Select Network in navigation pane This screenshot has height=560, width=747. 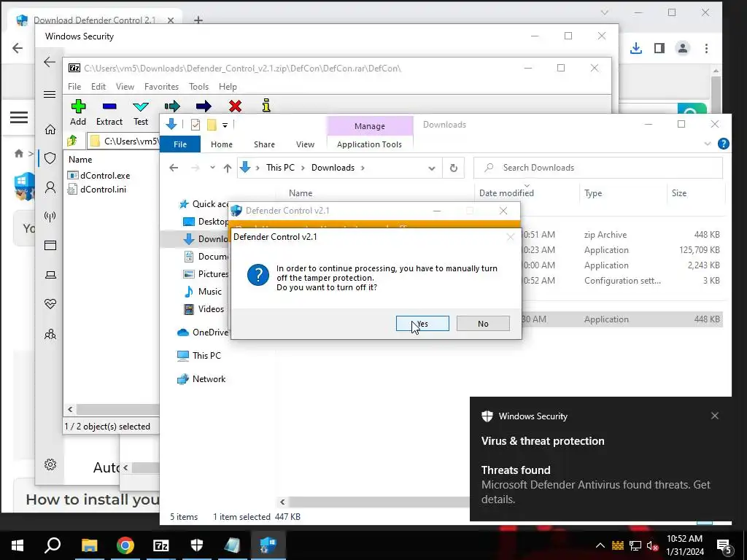(201, 379)
